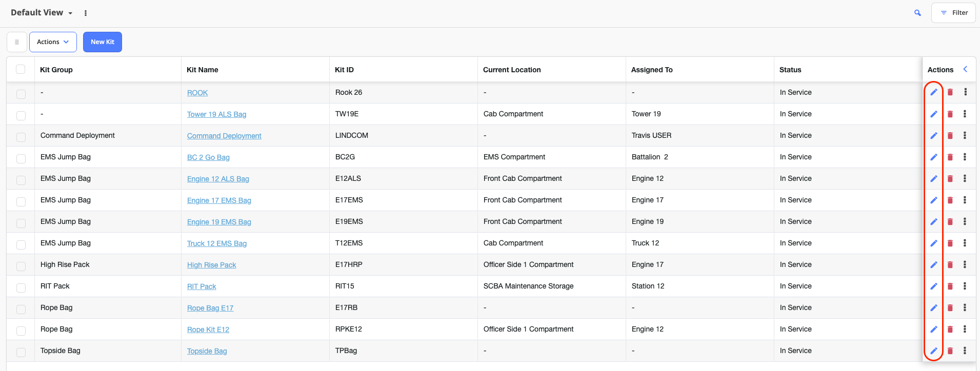Check the ROOK row checkbox
The image size is (980, 371).
[21, 94]
